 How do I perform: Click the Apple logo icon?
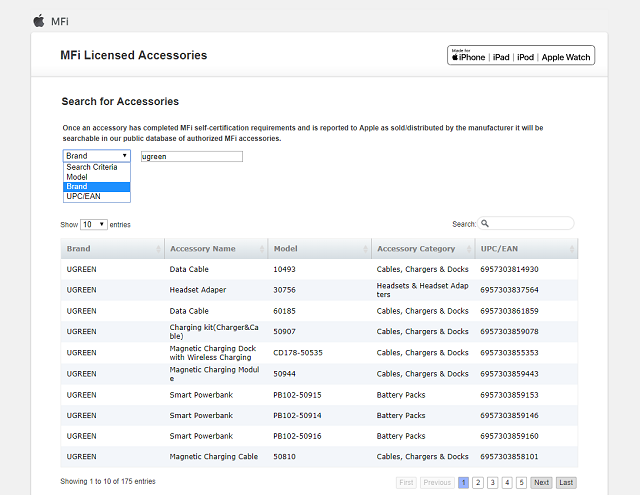tap(39, 20)
